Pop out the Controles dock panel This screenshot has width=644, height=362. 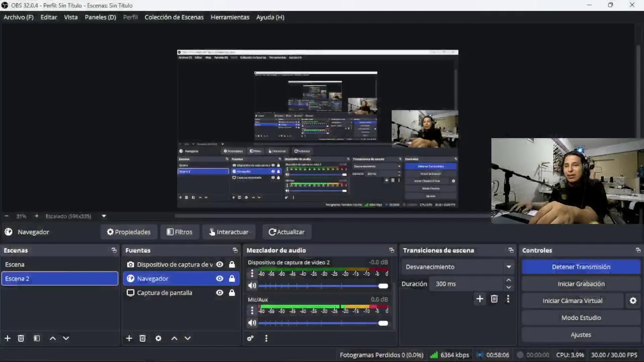click(638, 250)
